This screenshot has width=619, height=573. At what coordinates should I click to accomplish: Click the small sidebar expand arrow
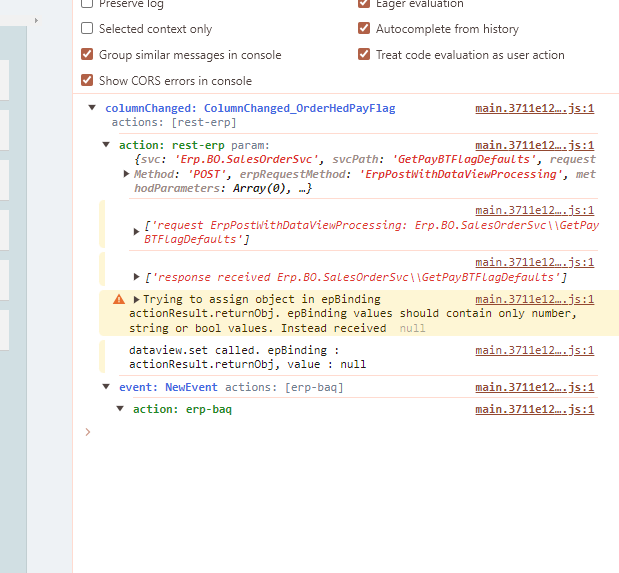click(x=36, y=20)
